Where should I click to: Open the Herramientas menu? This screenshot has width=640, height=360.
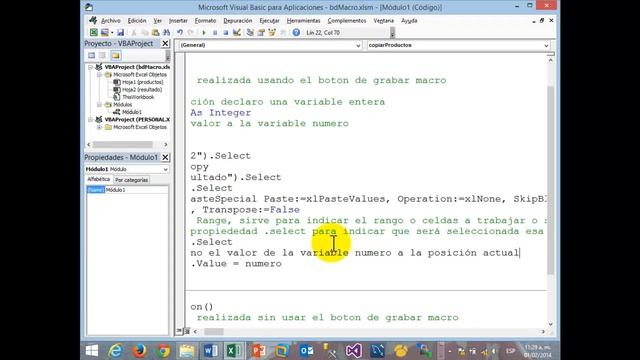click(303, 20)
